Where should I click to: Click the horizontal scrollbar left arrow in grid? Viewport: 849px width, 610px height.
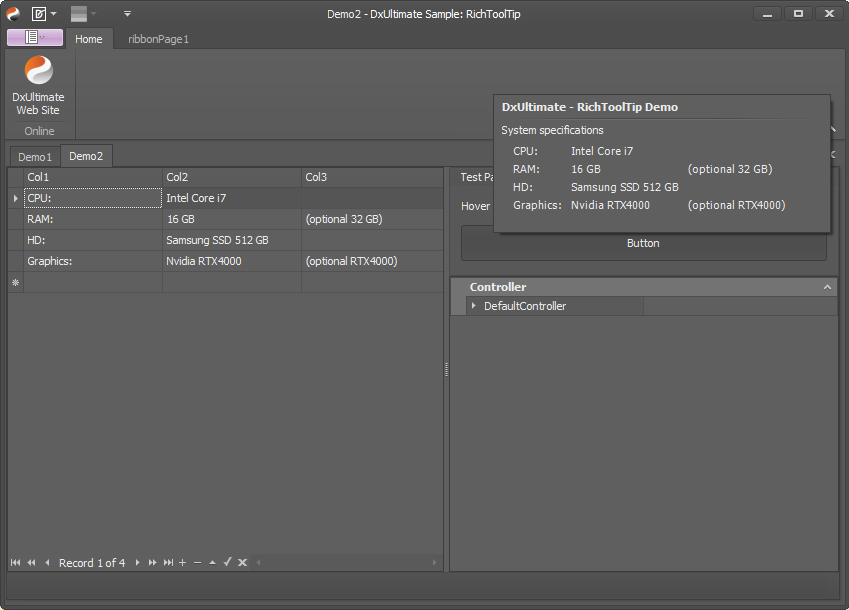(x=259, y=562)
